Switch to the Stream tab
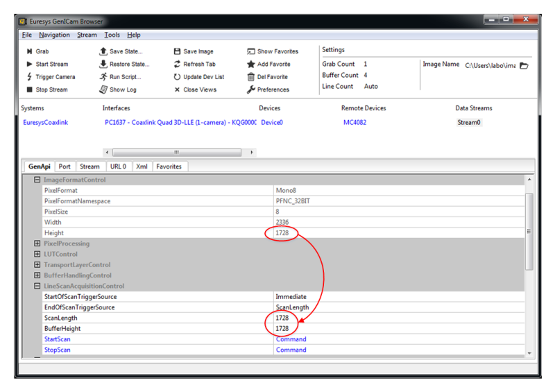This screenshot has height=392, width=555. [x=89, y=167]
